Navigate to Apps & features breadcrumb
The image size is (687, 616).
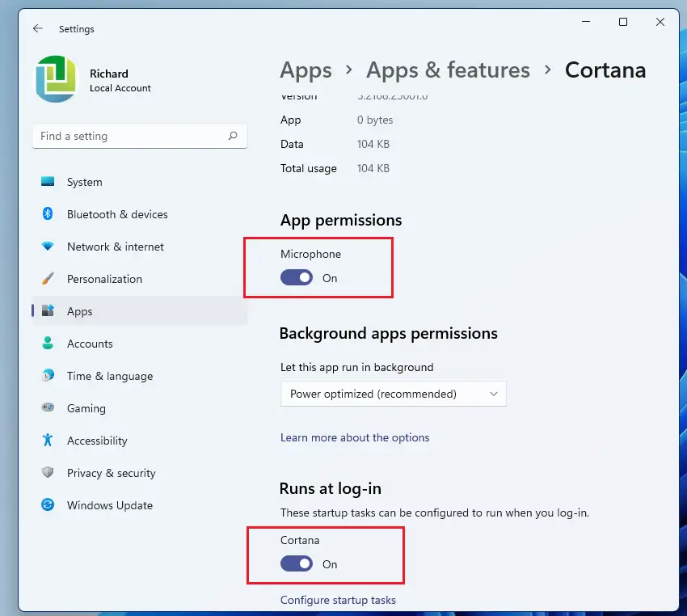(x=449, y=70)
